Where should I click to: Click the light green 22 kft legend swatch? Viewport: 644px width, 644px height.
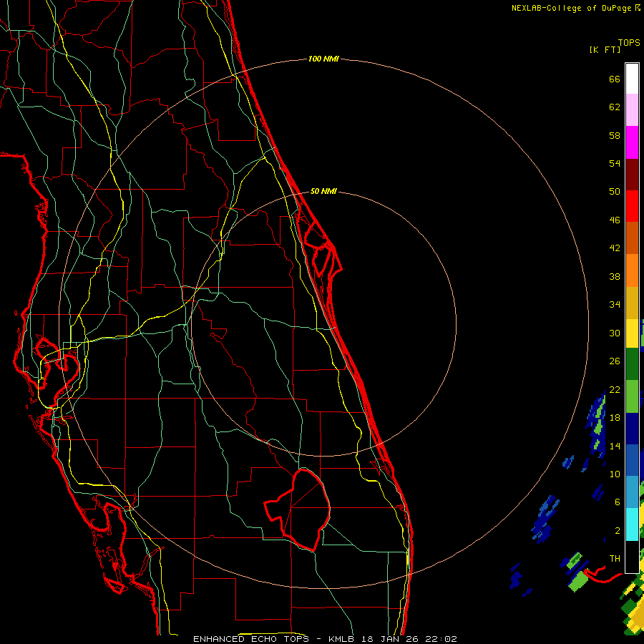click(x=632, y=396)
